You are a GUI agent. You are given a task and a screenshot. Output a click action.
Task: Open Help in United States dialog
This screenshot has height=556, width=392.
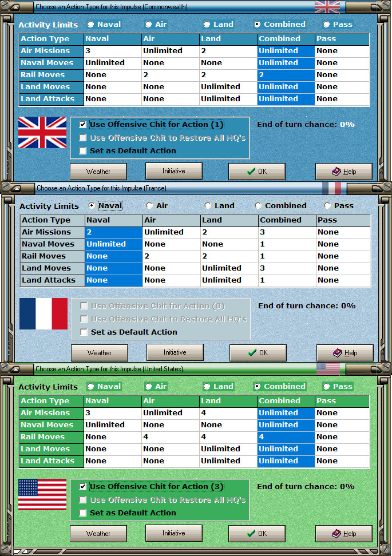point(344,534)
